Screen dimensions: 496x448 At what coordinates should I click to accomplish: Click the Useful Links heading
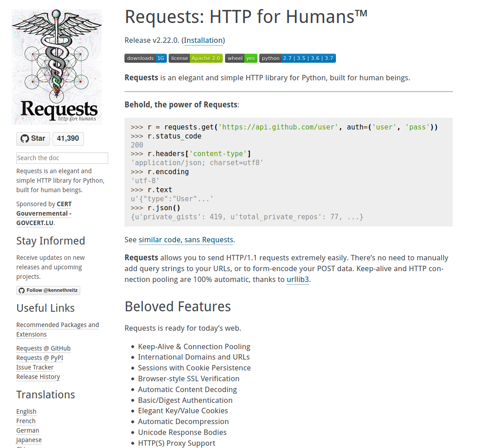coord(46,308)
